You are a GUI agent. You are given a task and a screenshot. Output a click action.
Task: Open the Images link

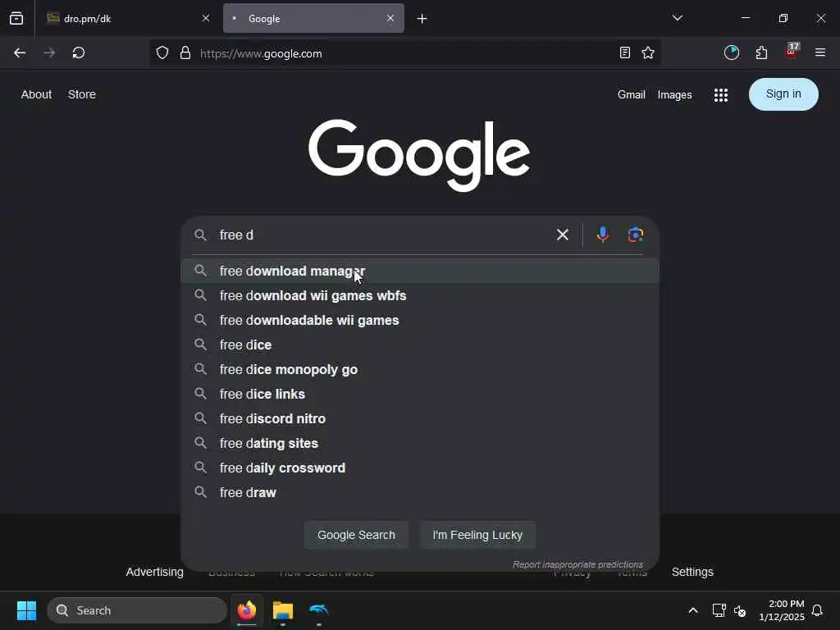point(674,95)
